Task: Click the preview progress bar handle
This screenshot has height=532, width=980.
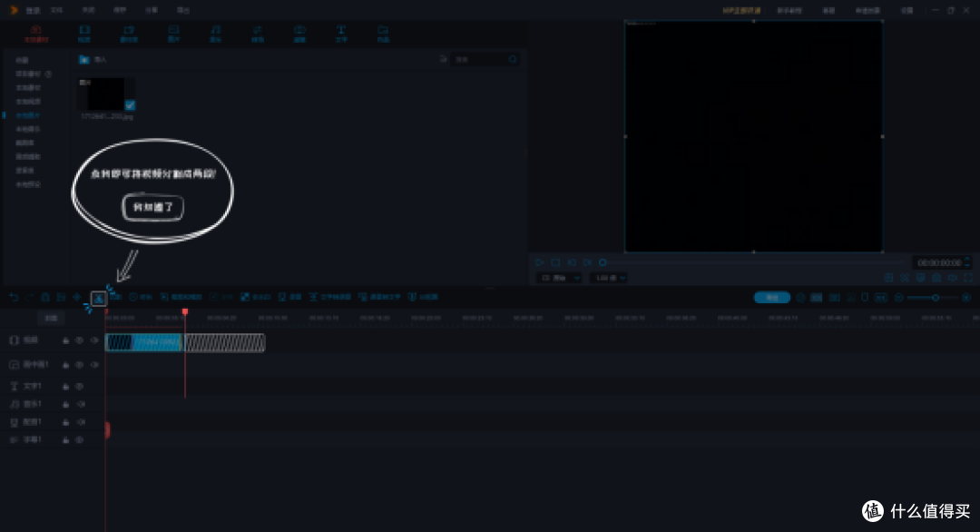Action: tap(603, 262)
